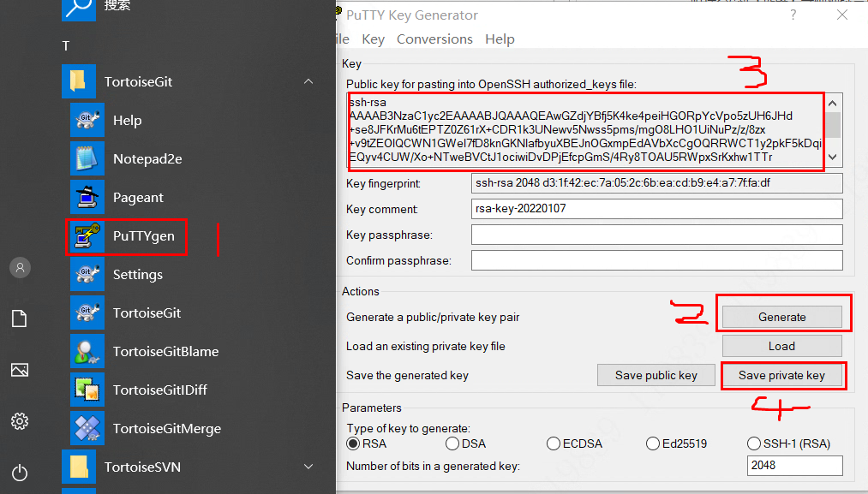Open Pageant SSH agent icon
868x494 pixels.
[87, 198]
